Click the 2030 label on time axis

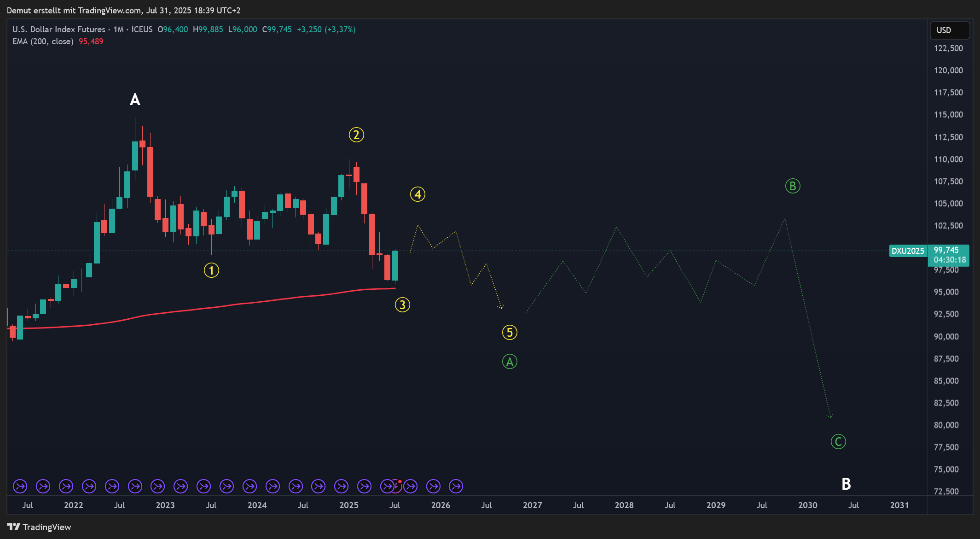point(807,505)
